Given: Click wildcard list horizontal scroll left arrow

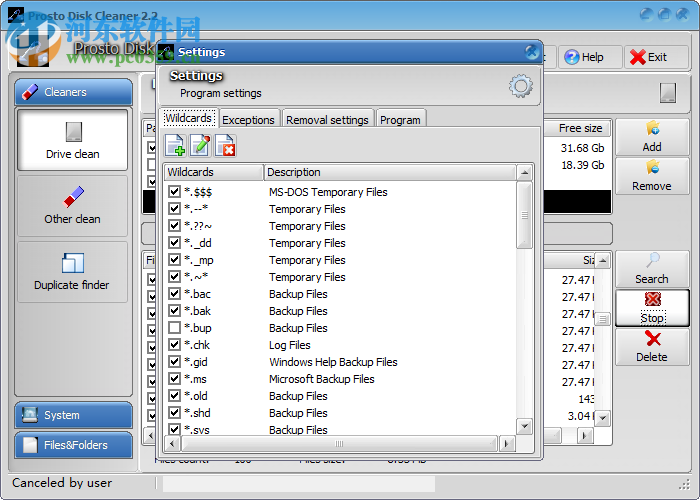Looking at the screenshot, I should (172, 444).
